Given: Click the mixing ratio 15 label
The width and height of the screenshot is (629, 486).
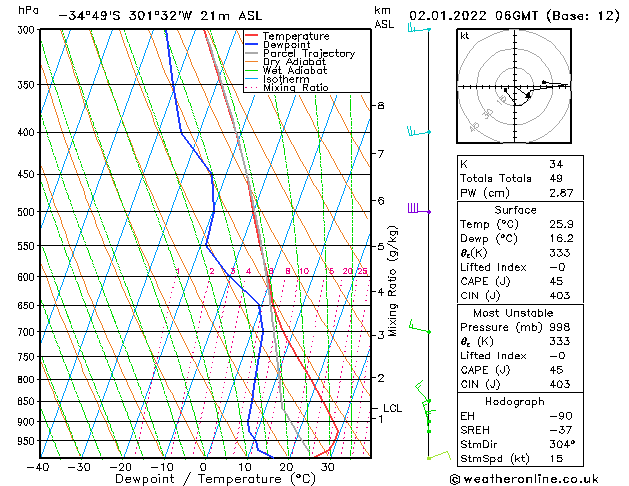Looking at the screenshot, I should (x=329, y=271).
